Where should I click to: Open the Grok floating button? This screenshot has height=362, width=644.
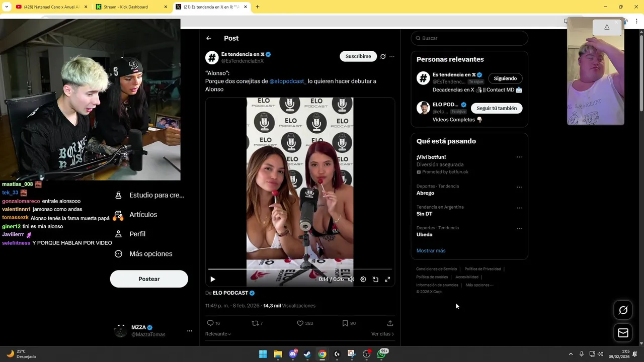point(623,310)
